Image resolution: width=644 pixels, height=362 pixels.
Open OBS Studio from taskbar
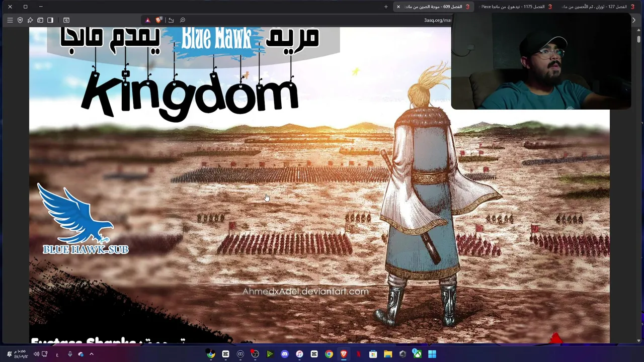coord(255,354)
